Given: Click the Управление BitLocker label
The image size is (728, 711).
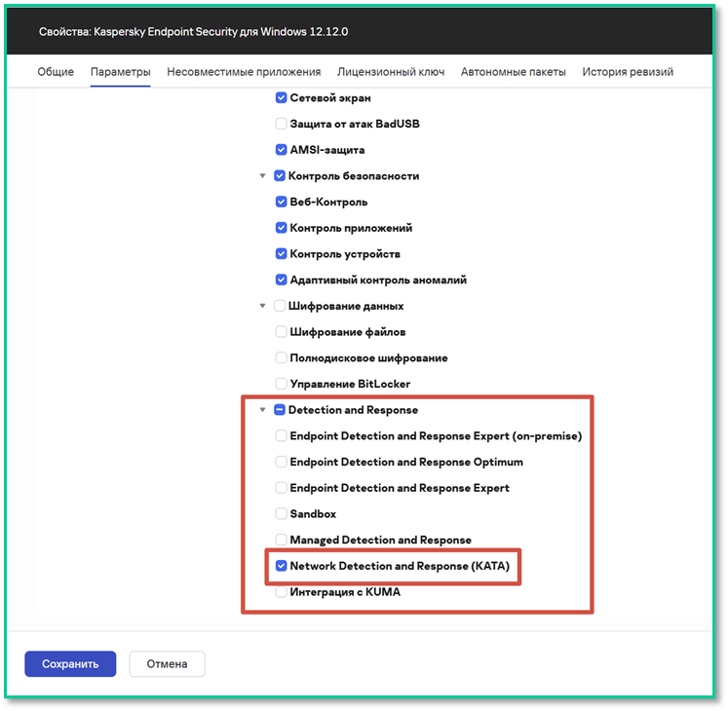Looking at the screenshot, I should [350, 384].
